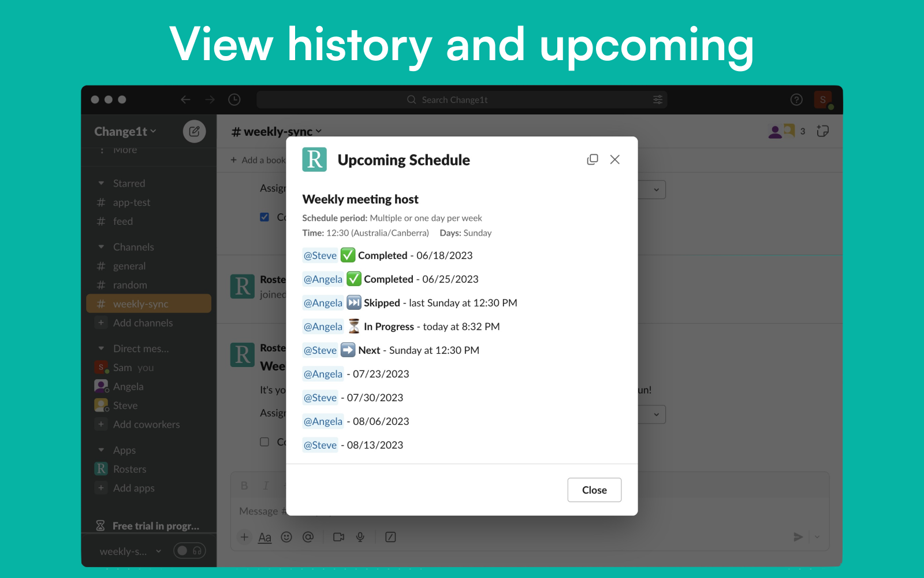Click Add coworkers in sidebar
The width and height of the screenshot is (924, 578).
[146, 424]
